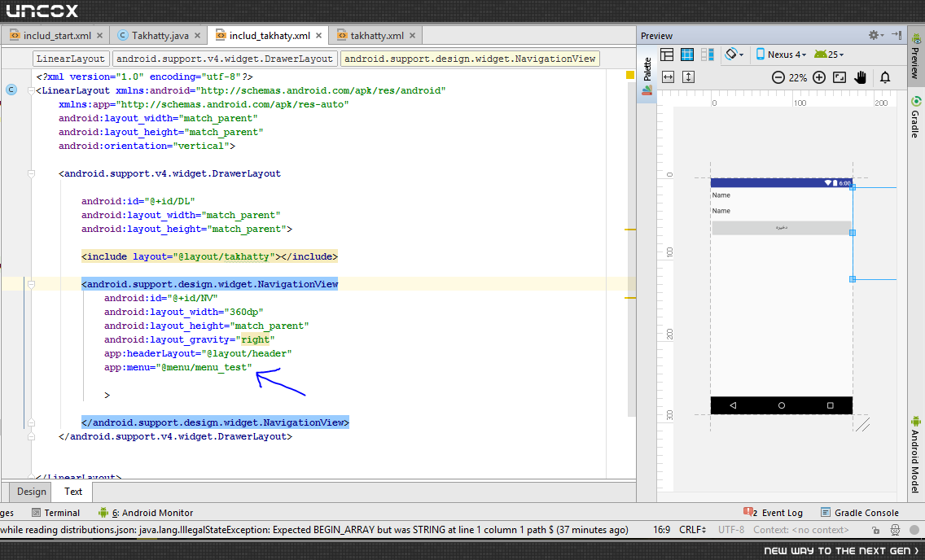Open the Event Log

pos(774,513)
